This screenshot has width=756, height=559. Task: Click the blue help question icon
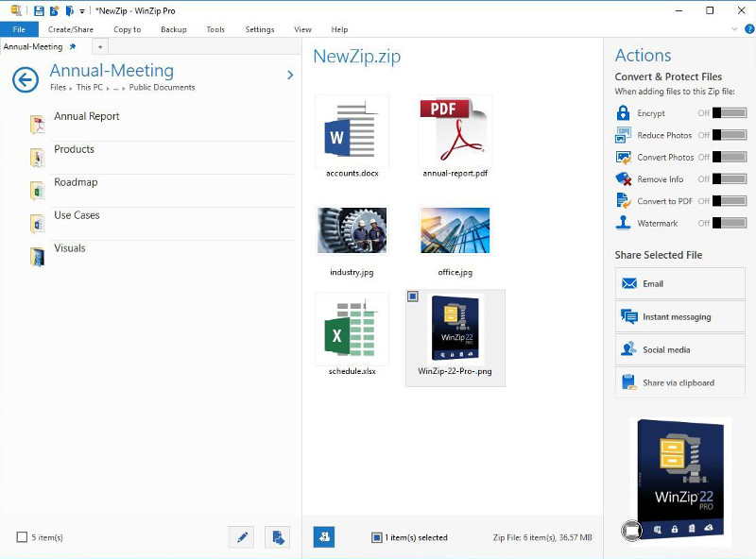(749, 29)
